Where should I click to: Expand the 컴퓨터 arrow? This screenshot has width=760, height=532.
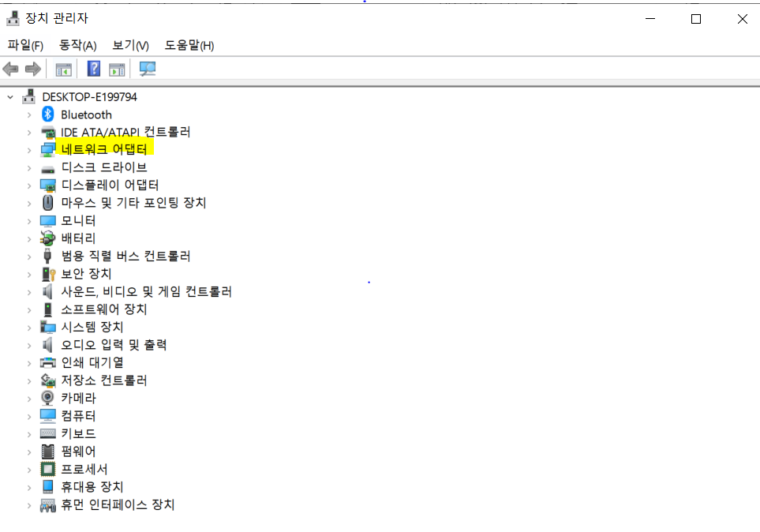29,417
